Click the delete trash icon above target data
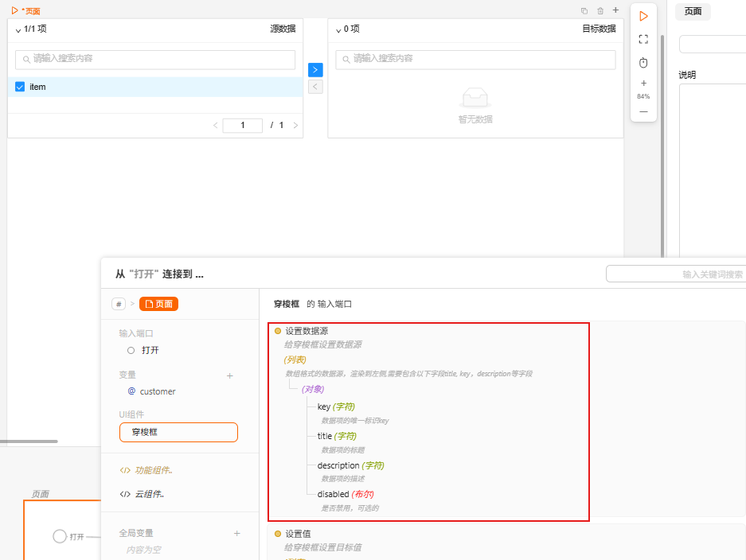 pyautogui.click(x=600, y=10)
